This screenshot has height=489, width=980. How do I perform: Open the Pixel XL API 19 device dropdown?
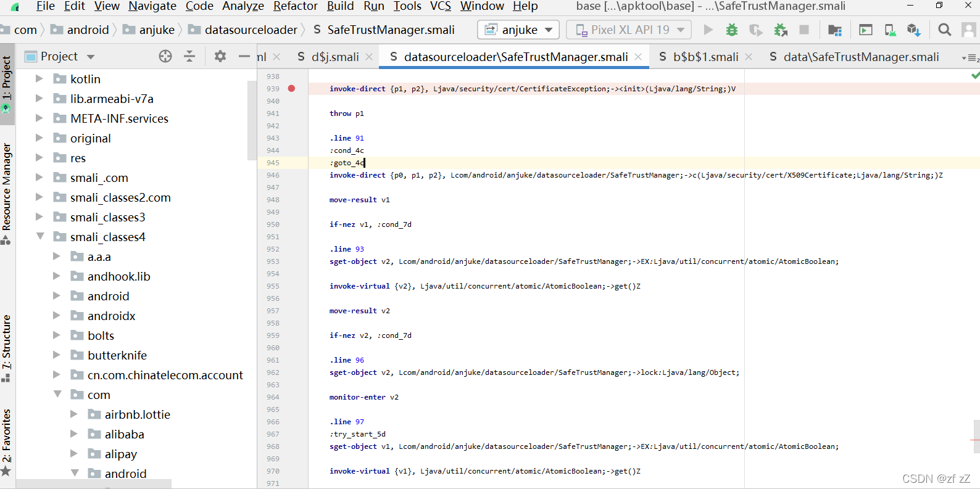[x=629, y=30]
